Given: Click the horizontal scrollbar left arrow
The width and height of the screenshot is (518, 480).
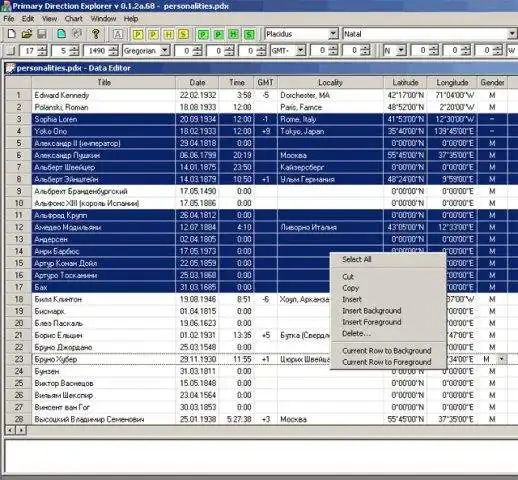Looking at the screenshot, I should click(10, 430).
